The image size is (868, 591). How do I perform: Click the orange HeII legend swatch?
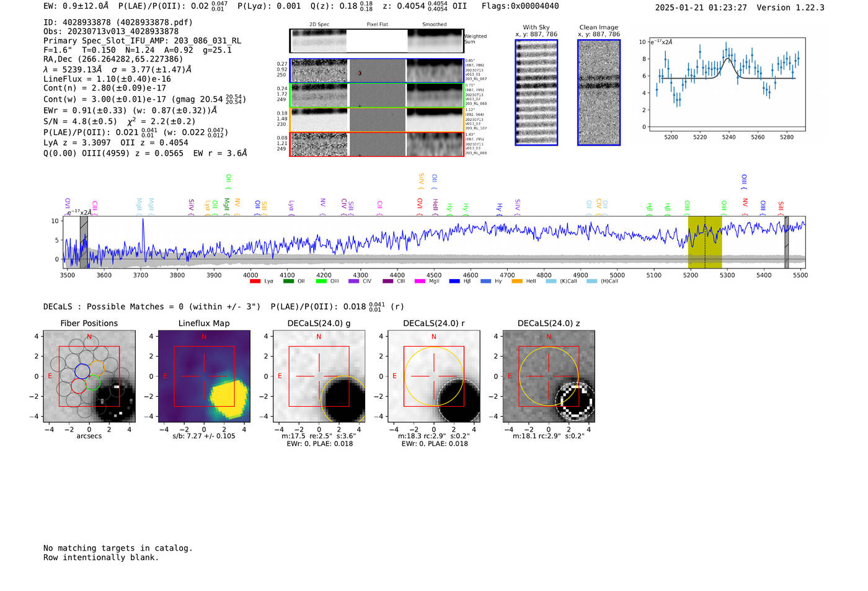click(x=517, y=281)
